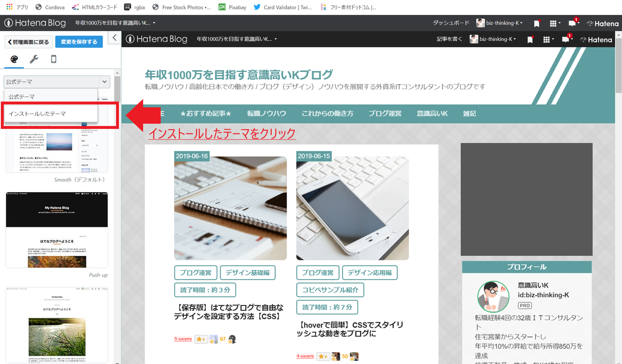The width and height of the screenshot is (622, 364).
Task: Click コピペサンプル紹介 category tag
Action: pyautogui.click(x=330, y=289)
